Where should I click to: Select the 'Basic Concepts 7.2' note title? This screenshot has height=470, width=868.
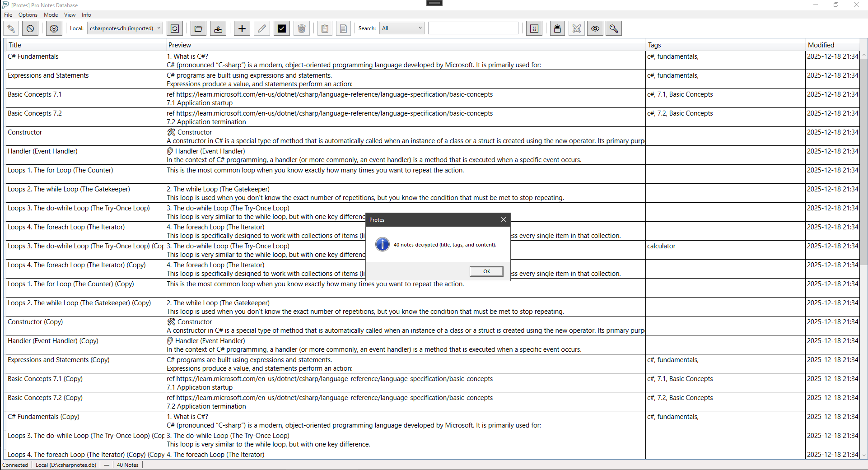[34, 113]
